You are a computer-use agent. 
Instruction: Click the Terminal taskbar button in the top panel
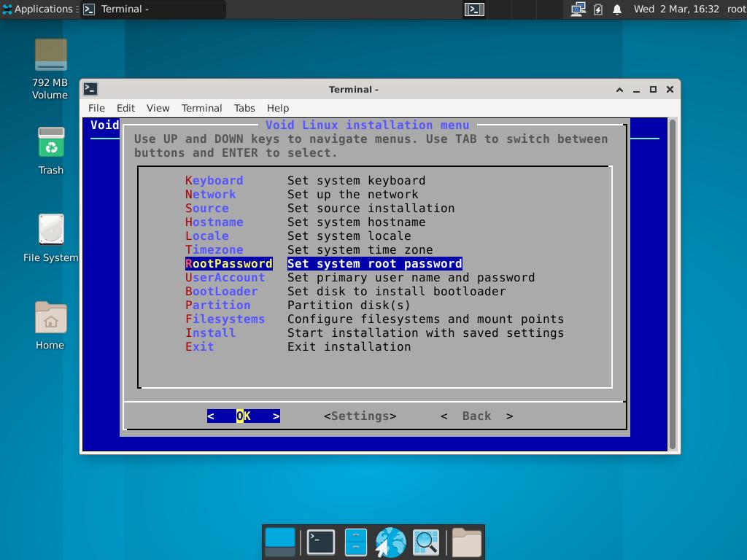point(152,9)
